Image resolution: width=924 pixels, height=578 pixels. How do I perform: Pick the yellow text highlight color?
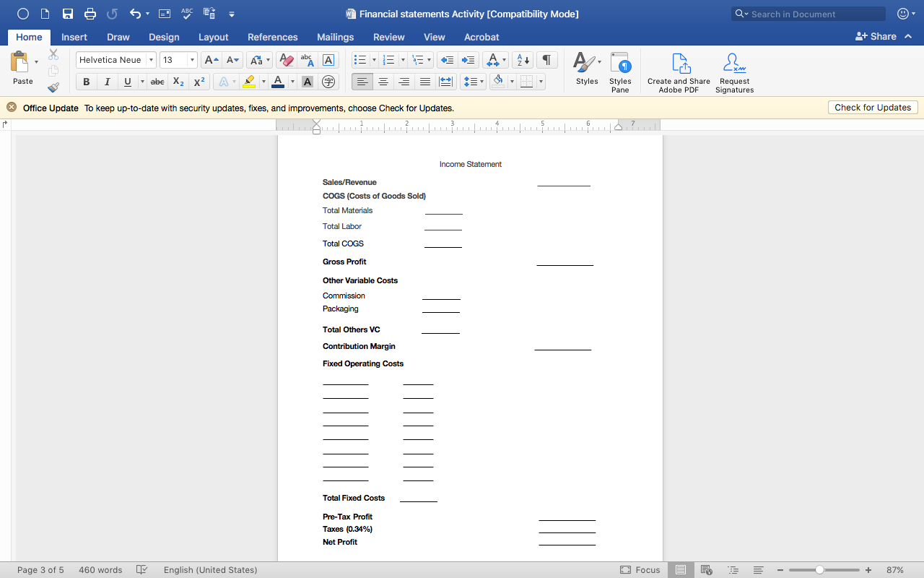[249, 82]
